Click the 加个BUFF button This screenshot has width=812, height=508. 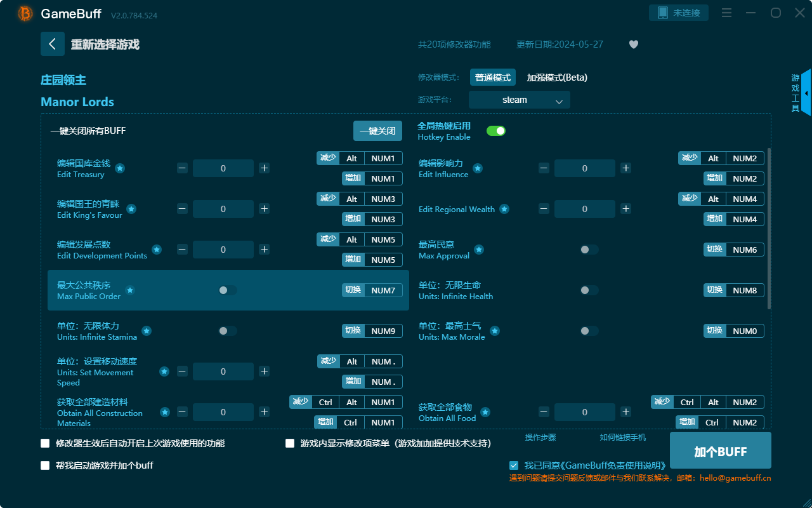(721, 450)
